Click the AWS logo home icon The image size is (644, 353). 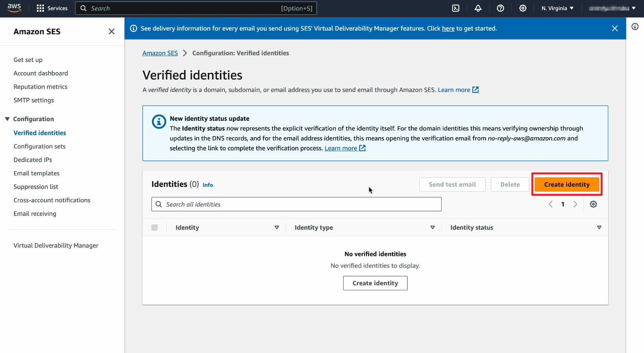[14, 8]
